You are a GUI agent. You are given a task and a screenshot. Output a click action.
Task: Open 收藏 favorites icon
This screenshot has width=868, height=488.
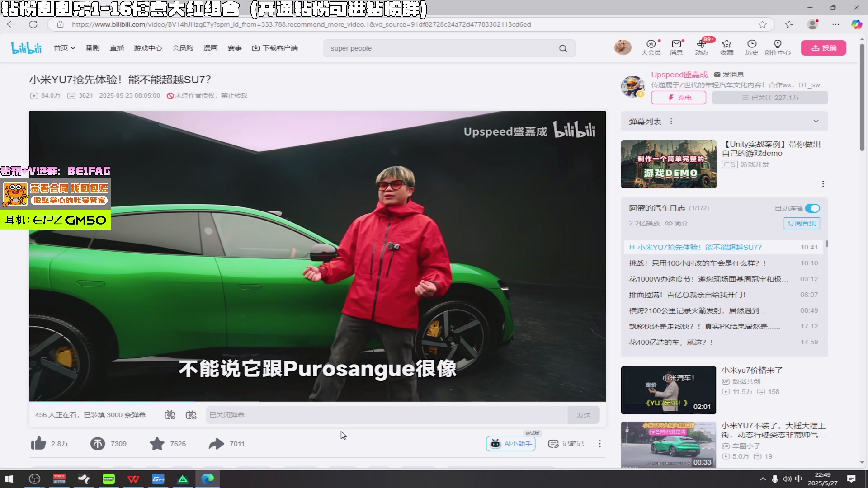pyautogui.click(x=727, y=47)
